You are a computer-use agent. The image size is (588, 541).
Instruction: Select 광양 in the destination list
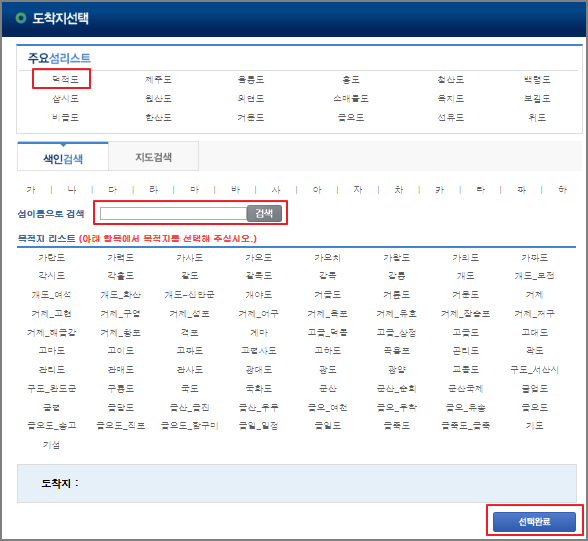click(396, 370)
